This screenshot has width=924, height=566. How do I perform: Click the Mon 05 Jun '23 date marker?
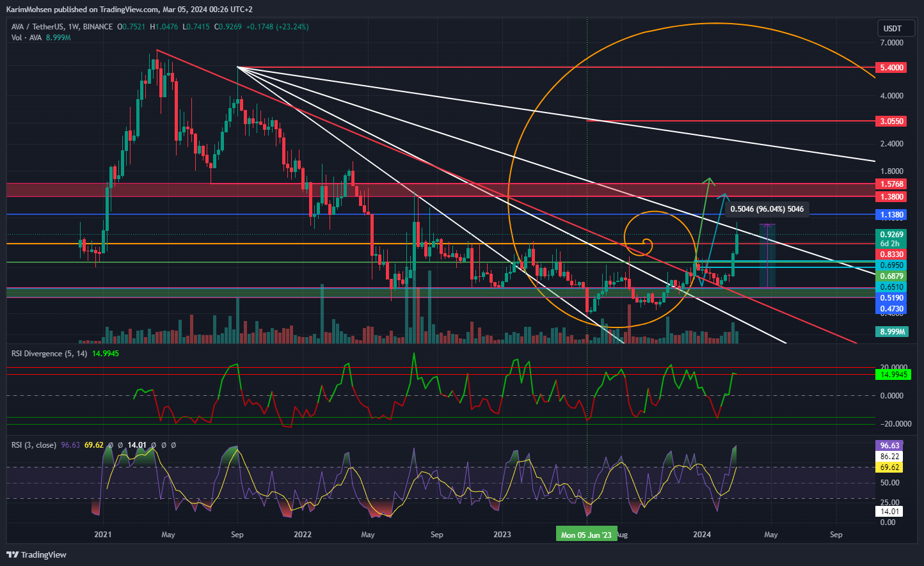[586, 535]
